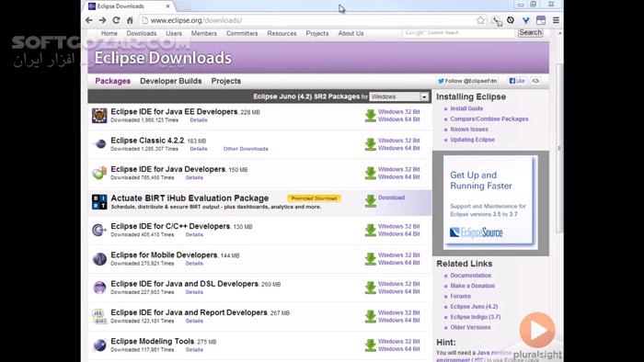Viewport: 644px width, 362px height.
Task: Click the C/C++ Developers package icon
Action: point(99,230)
